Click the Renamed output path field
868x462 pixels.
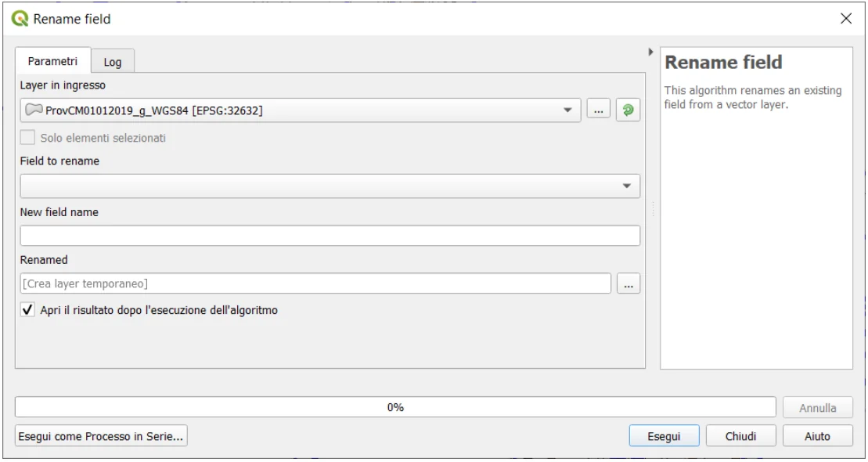(x=315, y=283)
